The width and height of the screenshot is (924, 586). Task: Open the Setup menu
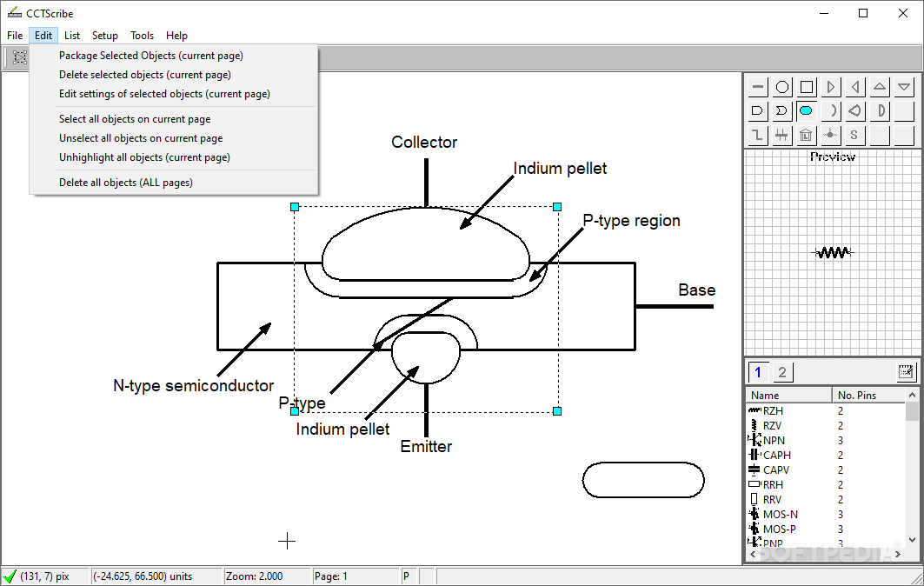[x=105, y=36]
